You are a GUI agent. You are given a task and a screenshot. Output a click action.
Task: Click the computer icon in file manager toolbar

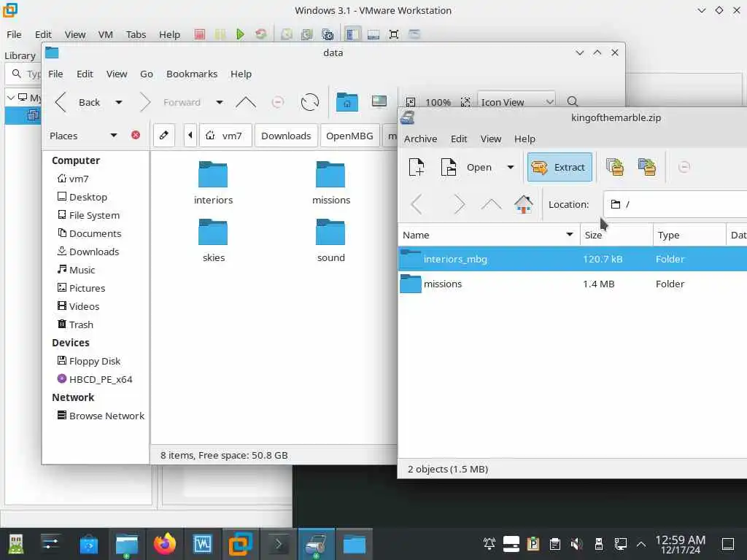point(379,102)
